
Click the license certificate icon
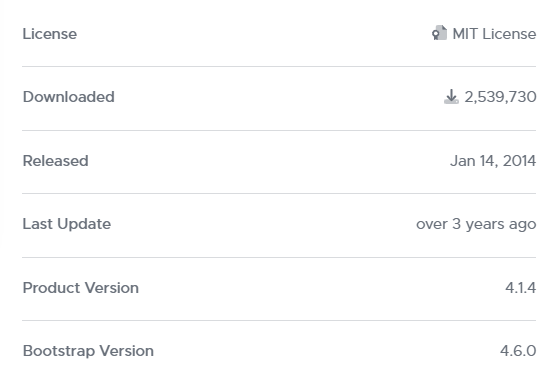(439, 33)
